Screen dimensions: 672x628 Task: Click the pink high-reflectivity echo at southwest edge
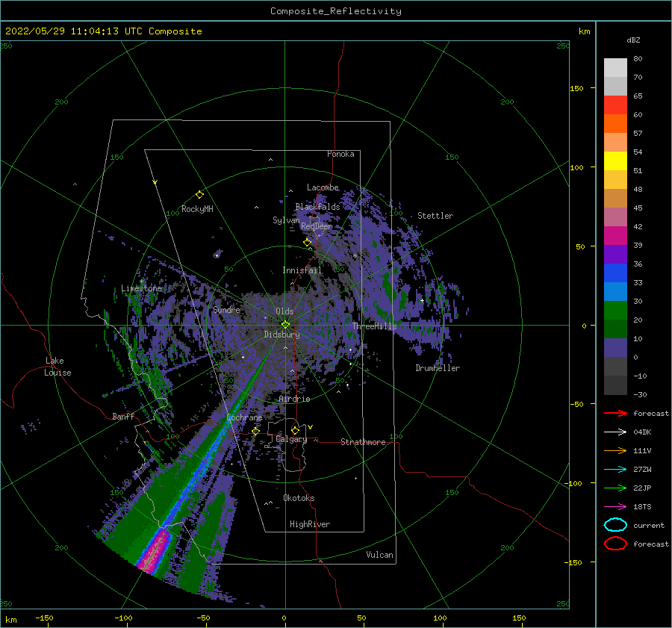click(x=155, y=550)
